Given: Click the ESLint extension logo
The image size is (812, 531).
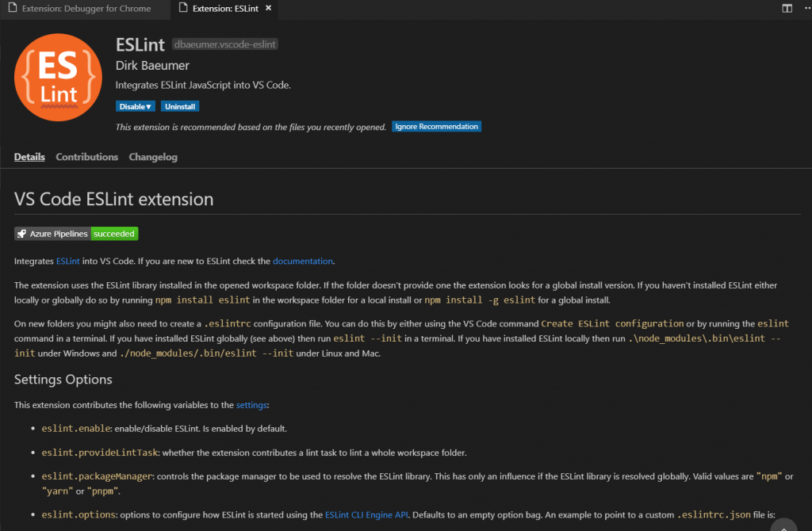Looking at the screenshot, I should pyautogui.click(x=58, y=77).
